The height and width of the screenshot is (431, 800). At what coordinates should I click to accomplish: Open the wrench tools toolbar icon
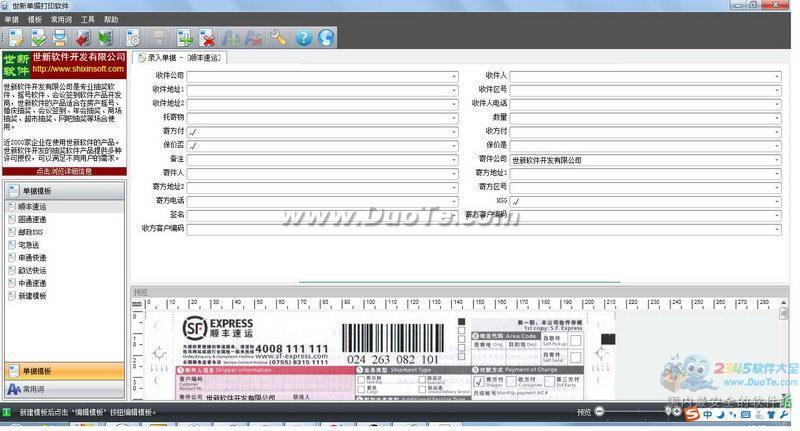tap(278, 38)
